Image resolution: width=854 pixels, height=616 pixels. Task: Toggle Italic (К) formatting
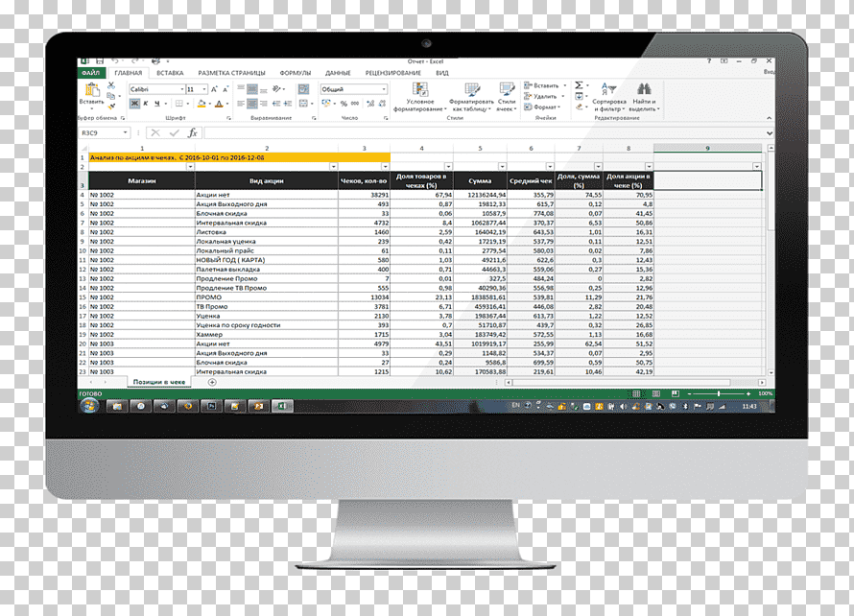[146, 104]
